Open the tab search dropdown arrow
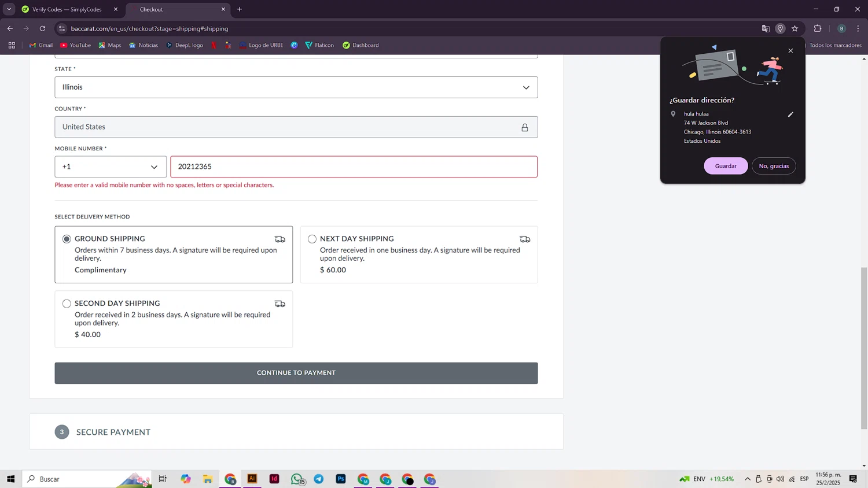This screenshot has height=488, width=868. [9, 9]
